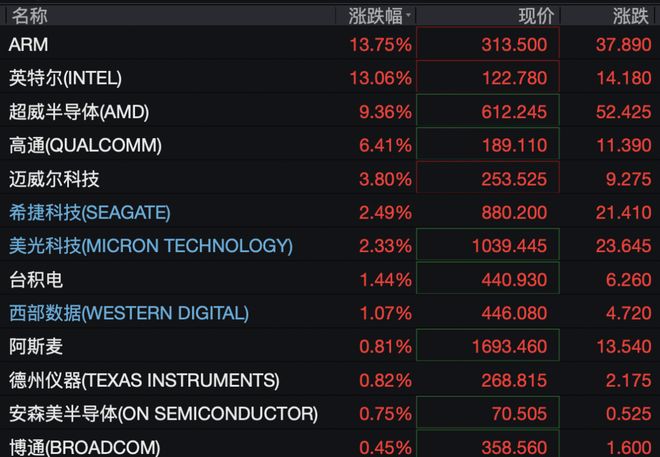660x457 pixels.
Task: Select 超威半导体(AMD) row
Action: coord(330,112)
